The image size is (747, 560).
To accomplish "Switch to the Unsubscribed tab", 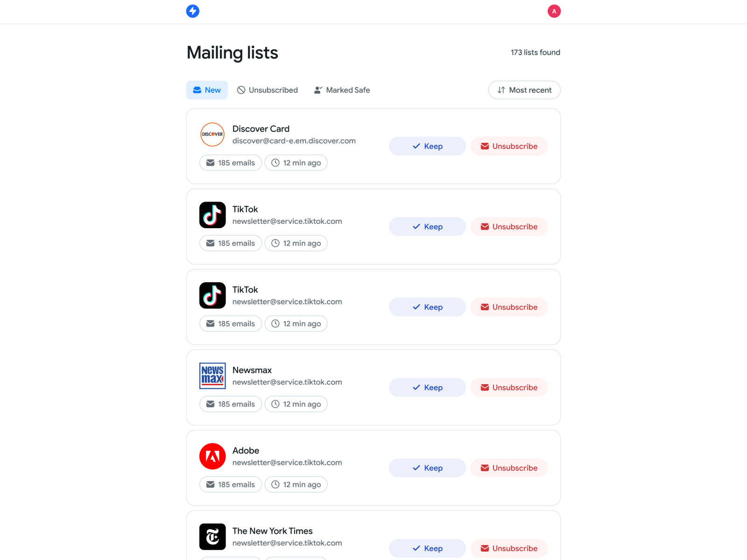I will coord(268,90).
